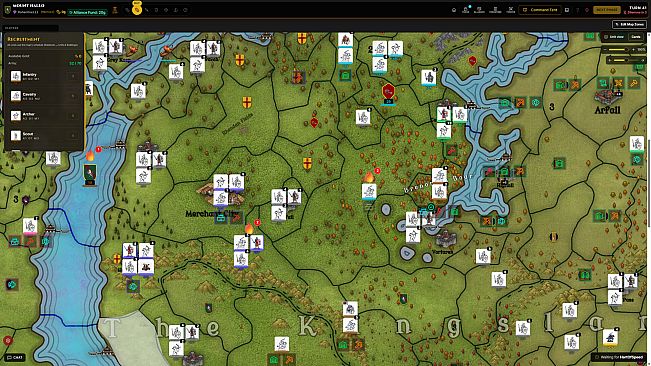Viewport: 651px width, 366px height.
Task: Open the Command Tent menu
Action: coord(540,10)
